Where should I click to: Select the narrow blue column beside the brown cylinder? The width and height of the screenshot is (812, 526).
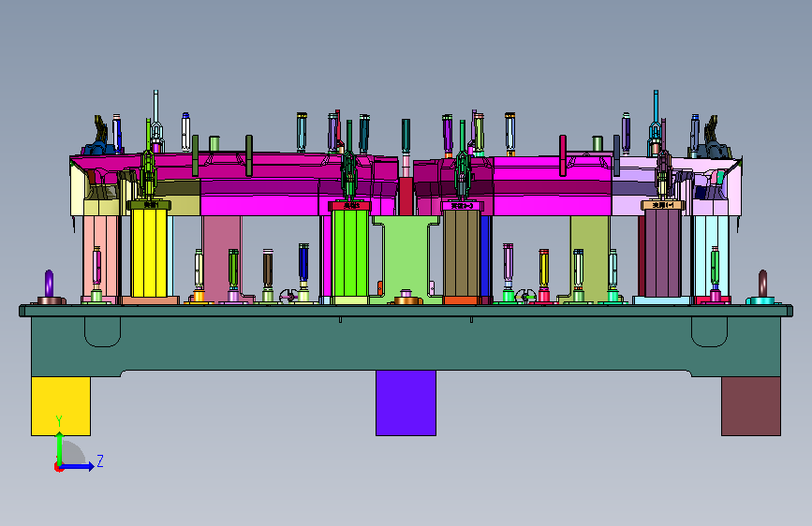click(x=485, y=256)
